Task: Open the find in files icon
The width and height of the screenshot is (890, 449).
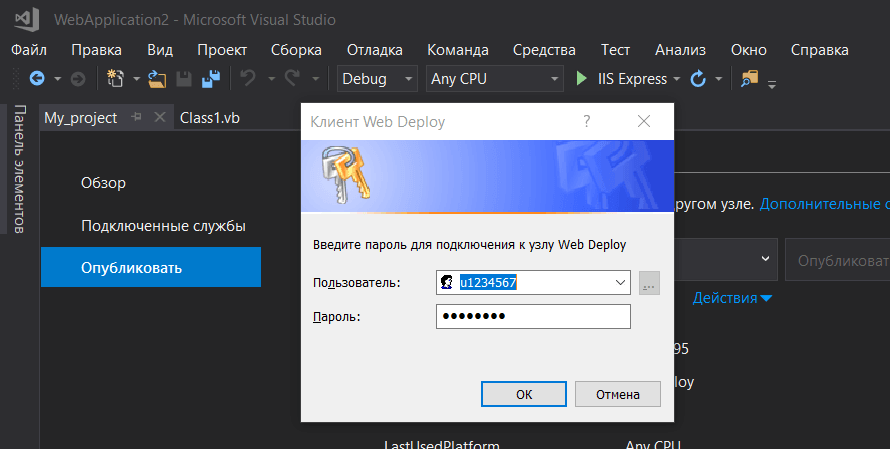Action: click(749, 78)
